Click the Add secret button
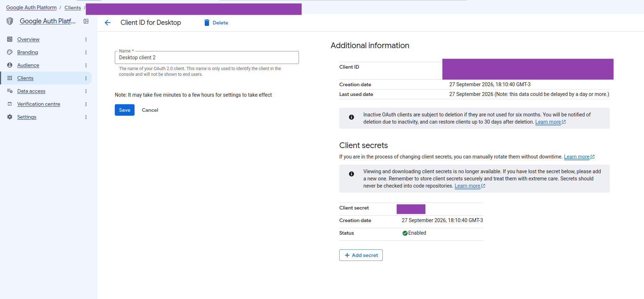This screenshot has width=644, height=299. pyautogui.click(x=361, y=255)
